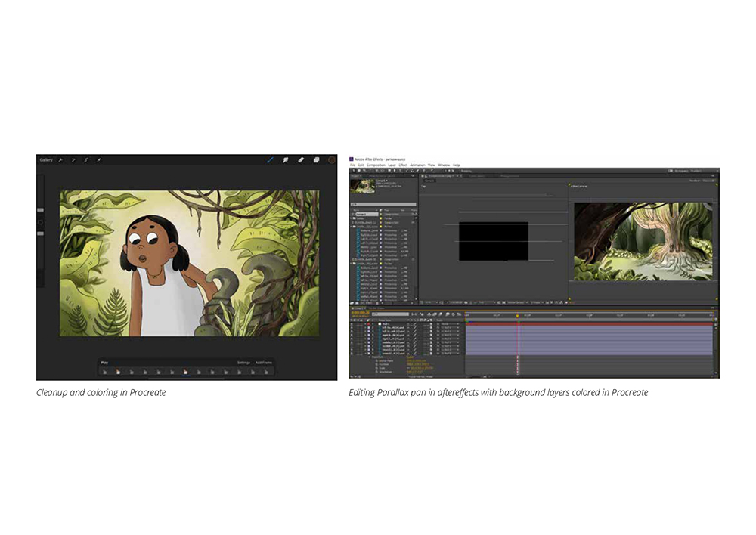
Task: Adjust the brush size slider handle
Action: (x=41, y=210)
